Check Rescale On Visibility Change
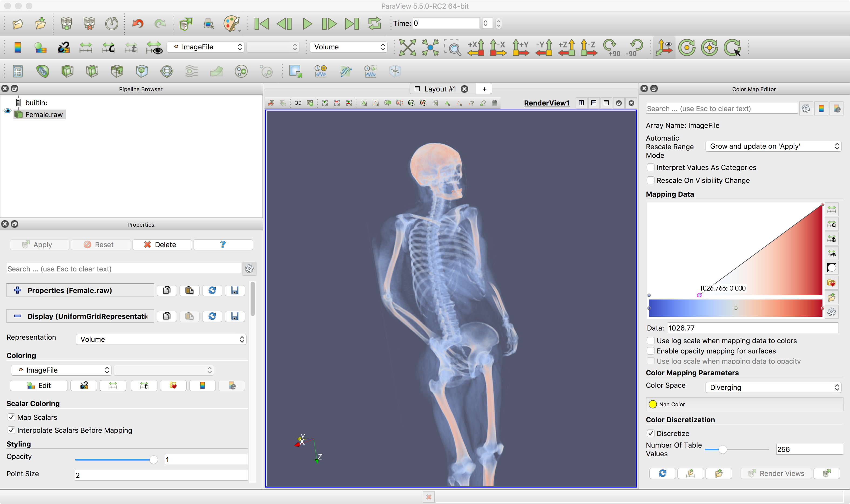This screenshot has height=504, width=850. 650,180
